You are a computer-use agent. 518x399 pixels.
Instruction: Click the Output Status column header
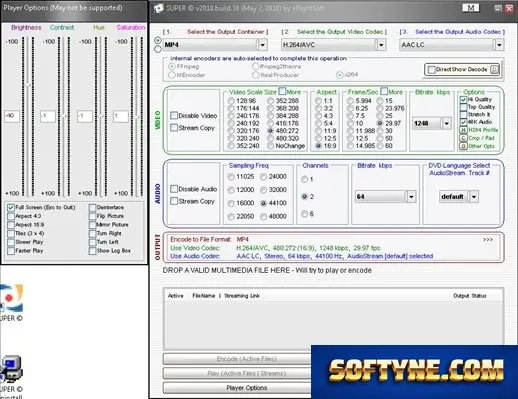coord(470,296)
